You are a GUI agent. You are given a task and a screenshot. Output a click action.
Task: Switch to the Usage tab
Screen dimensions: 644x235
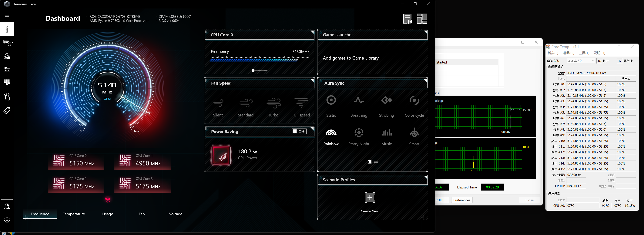(108, 214)
